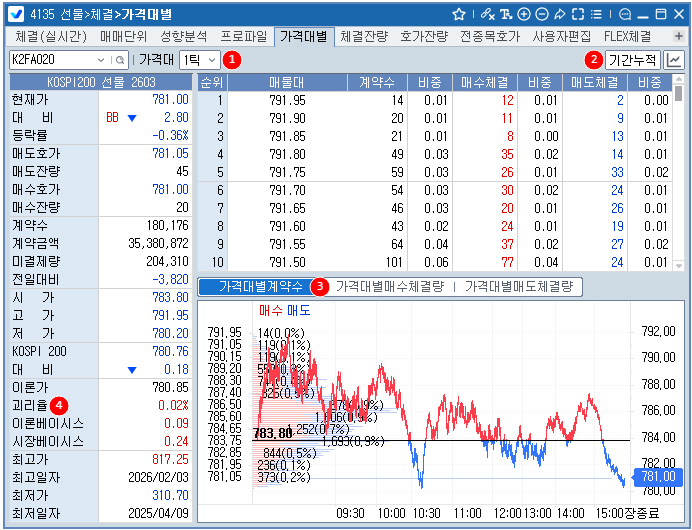This screenshot has height=530, width=692.
Task: Click the zoom in plus icon
Action: click(x=524, y=15)
